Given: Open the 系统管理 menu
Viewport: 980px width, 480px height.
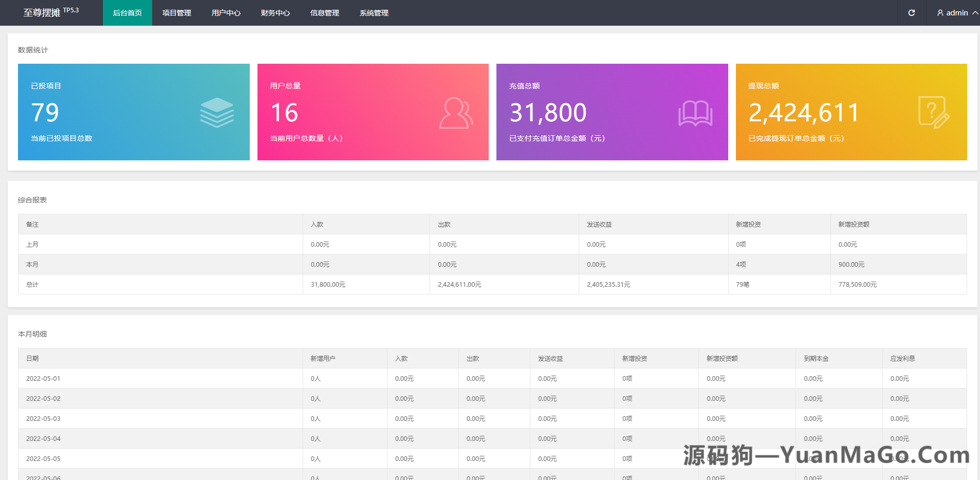Looking at the screenshot, I should pyautogui.click(x=374, y=13).
